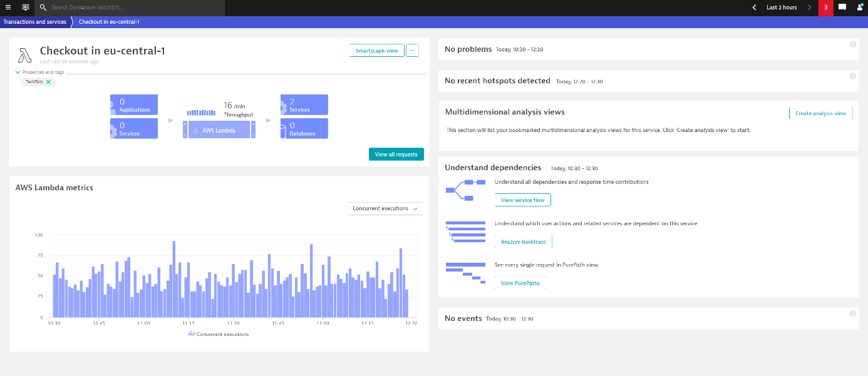Click View service flow

tap(523, 200)
